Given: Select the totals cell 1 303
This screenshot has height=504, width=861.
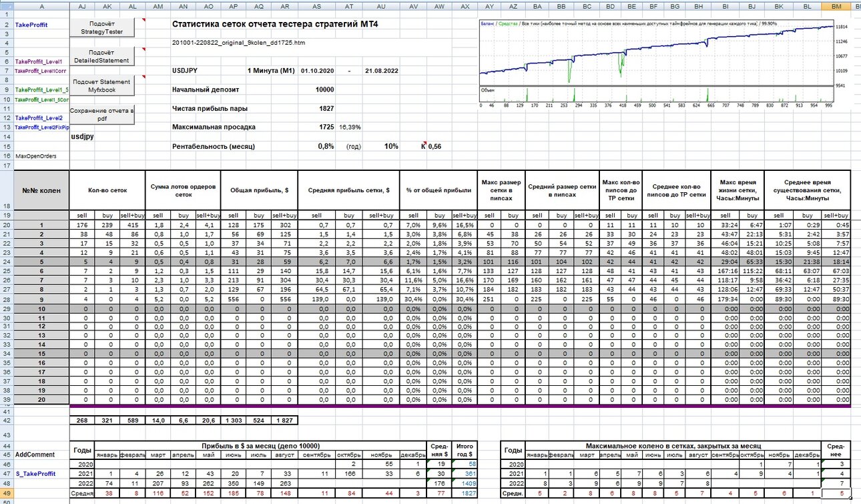Looking at the screenshot, I should (234, 421).
